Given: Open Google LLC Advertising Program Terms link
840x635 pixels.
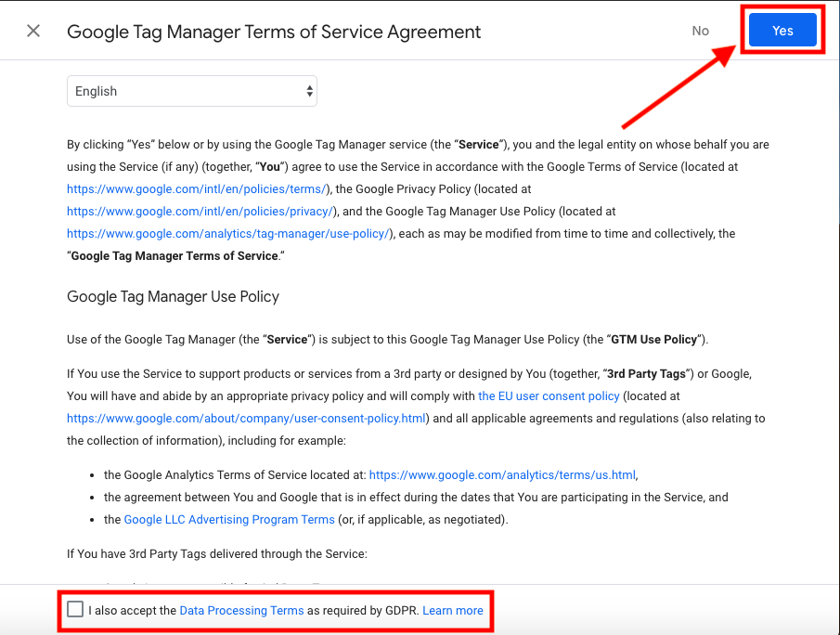Looking at the screenshot, I should tap(229, 520).
